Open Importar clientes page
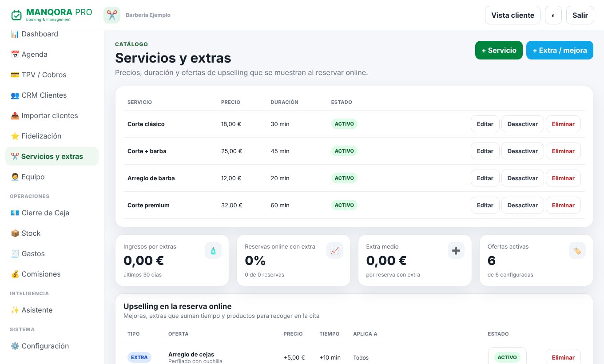 (x=52, y=115)
